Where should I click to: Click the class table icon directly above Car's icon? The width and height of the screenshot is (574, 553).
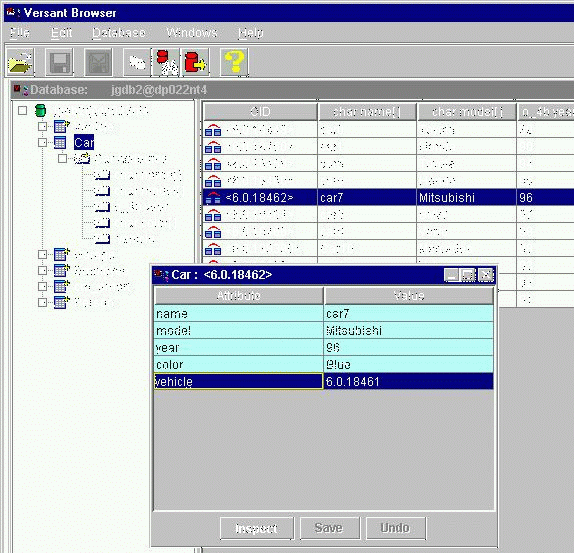click(x=62, y=126)
